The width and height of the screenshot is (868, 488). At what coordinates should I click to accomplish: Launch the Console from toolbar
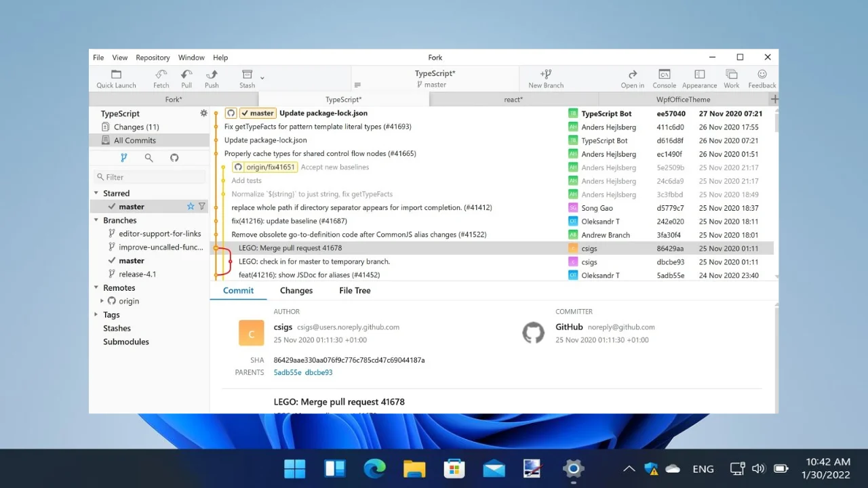[664, 79]
